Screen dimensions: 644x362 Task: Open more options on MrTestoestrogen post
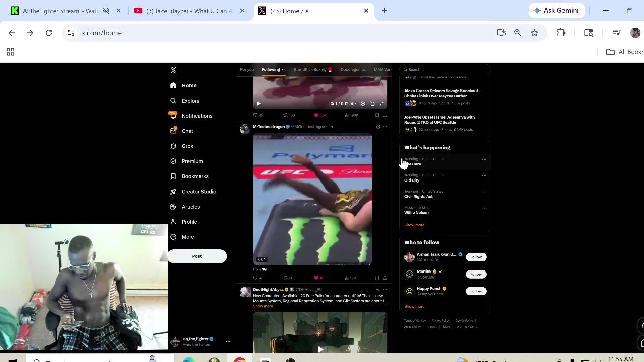pos(385,127)
